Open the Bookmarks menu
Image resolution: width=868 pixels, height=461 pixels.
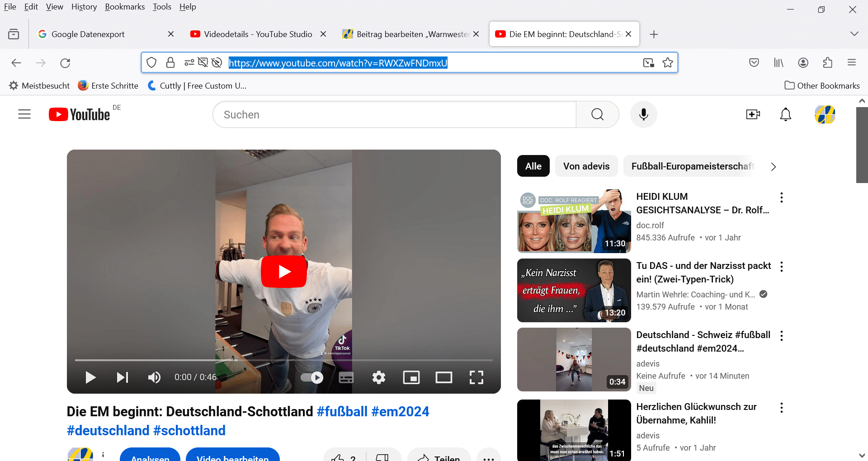pyautogui.click(x=125, y=7)
